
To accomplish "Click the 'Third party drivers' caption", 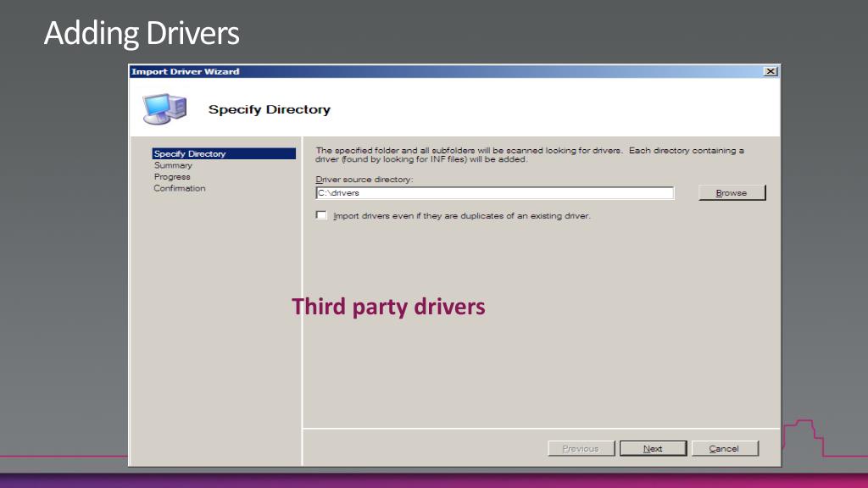I will tap(388, 307).
